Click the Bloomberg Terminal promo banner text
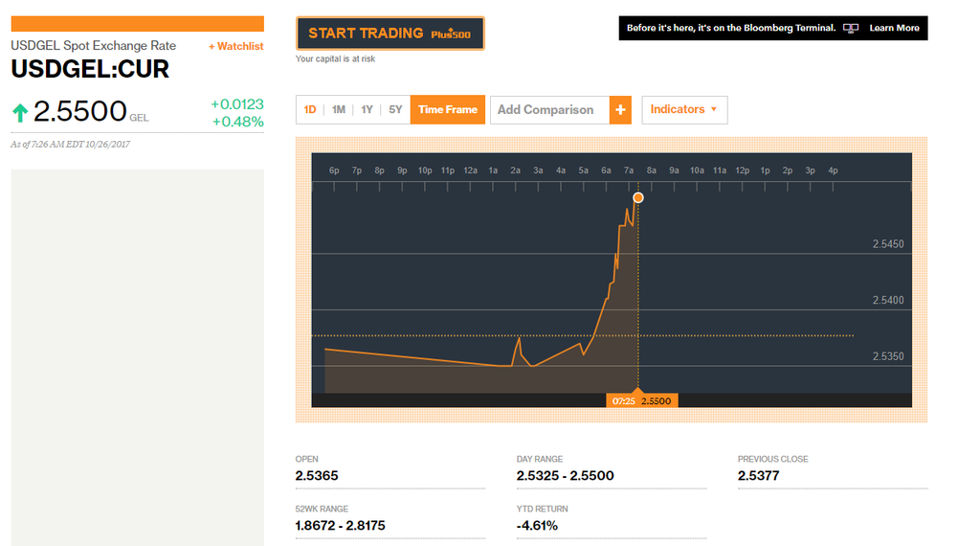Screen dimensions: 980x546 [731, 28]
